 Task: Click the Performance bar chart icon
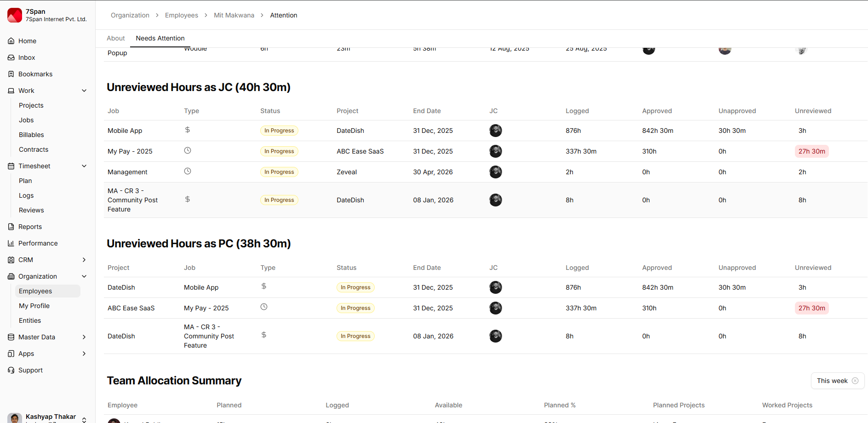click(11, 243)
